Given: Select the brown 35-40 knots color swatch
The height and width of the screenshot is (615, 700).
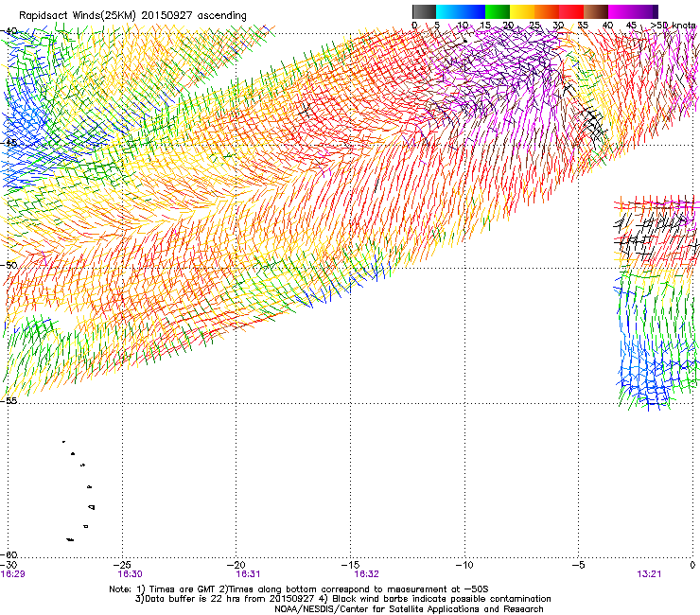Looking at the screenshot, I should (596, 11).
